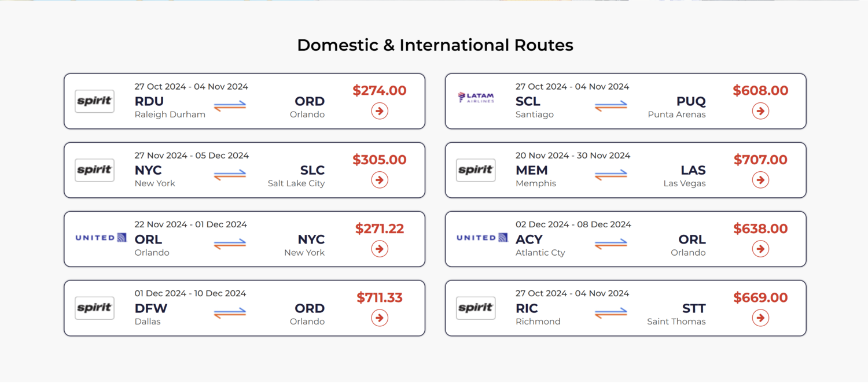The image size is (868, 391).
Task: Click the United logo on ORL to NYC card
Action: pyautogui.click(x=101, y=237)
